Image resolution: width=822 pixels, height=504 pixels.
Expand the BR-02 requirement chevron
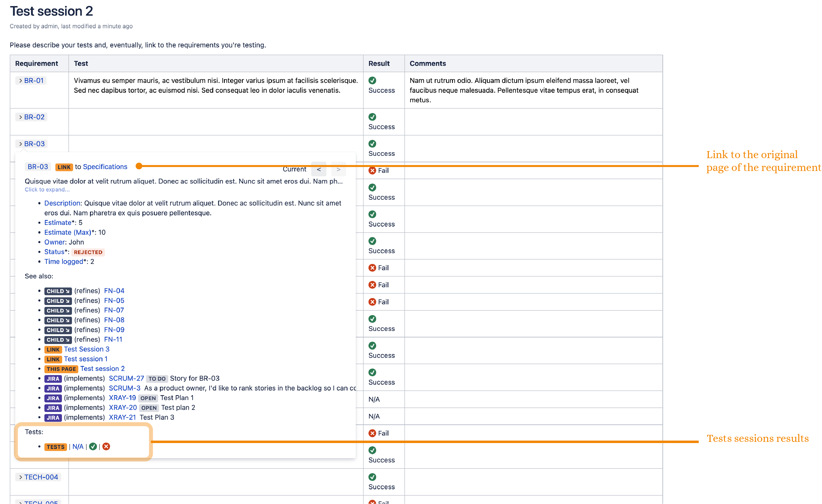coord(21,117)
